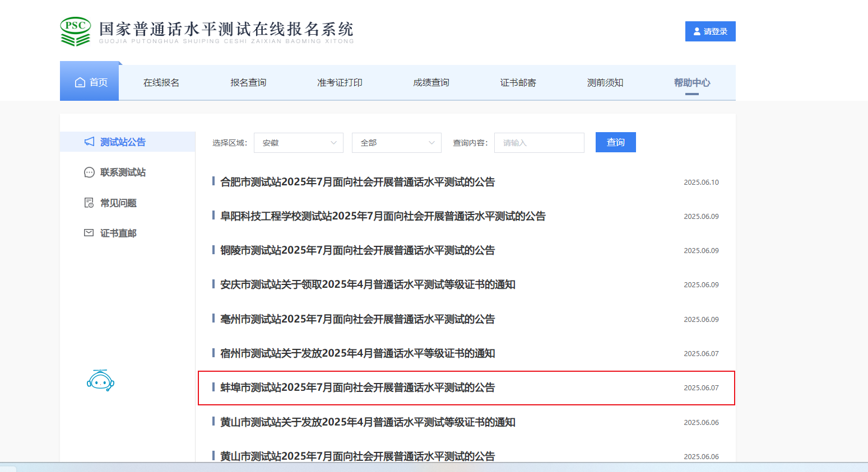Click the user icon in 请登录 button
This screenshot has width=868, height=472.
[x=697, y=31]
